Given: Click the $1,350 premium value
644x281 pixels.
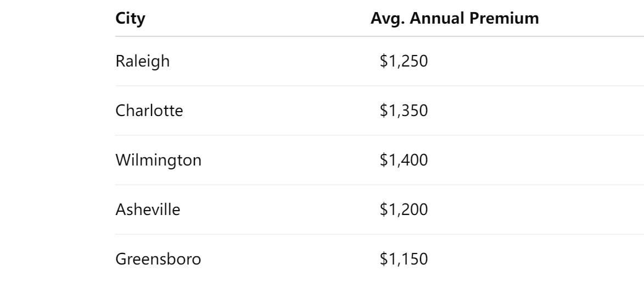Looking at the screenshot, I should [x=404, y=111].
